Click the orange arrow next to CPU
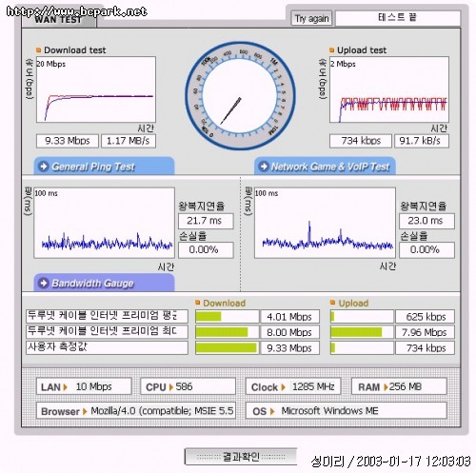This screenshot has width=476, height=473. click(171, 387)
